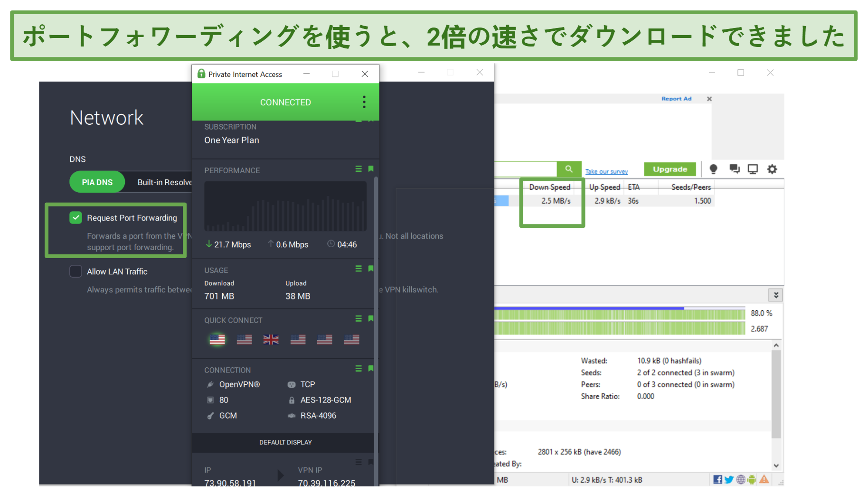Click the warning triangle icon in status bar
Viewport: 868px width, 494px height.
coord(764,479)
